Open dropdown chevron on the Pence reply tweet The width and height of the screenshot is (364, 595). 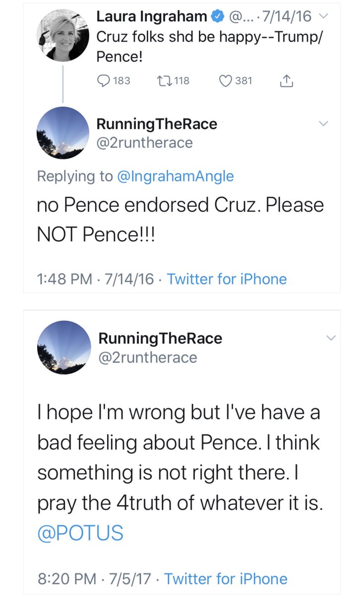point(324,123)
